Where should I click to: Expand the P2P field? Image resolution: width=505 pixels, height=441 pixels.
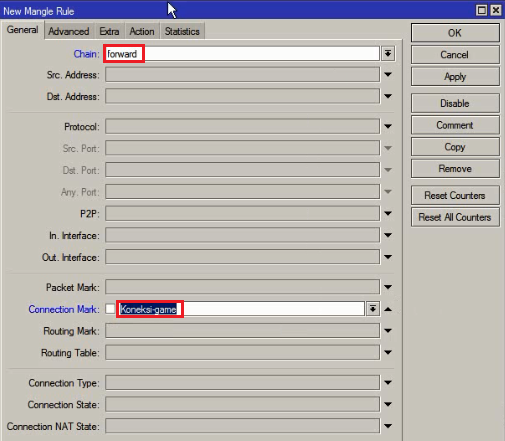tap(388, 213)
